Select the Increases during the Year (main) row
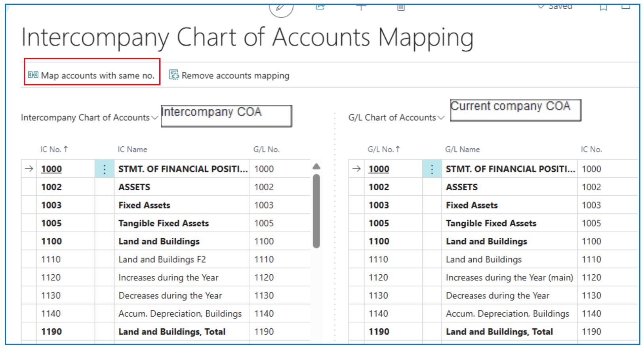This screenshot has width=644, height=349. pos(509,278)
